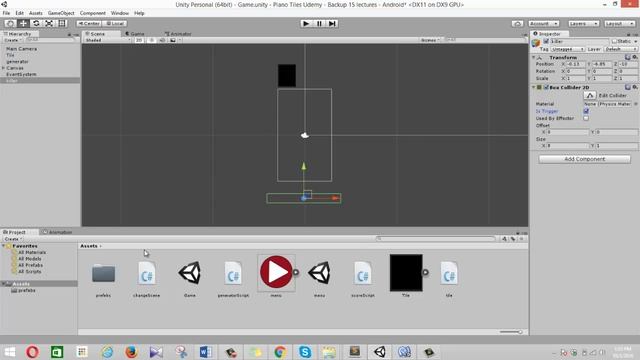This screenshot has width=640, height=360.
Task: Collapse the Box Collider 2D component
Action: [x=534, y=87]
